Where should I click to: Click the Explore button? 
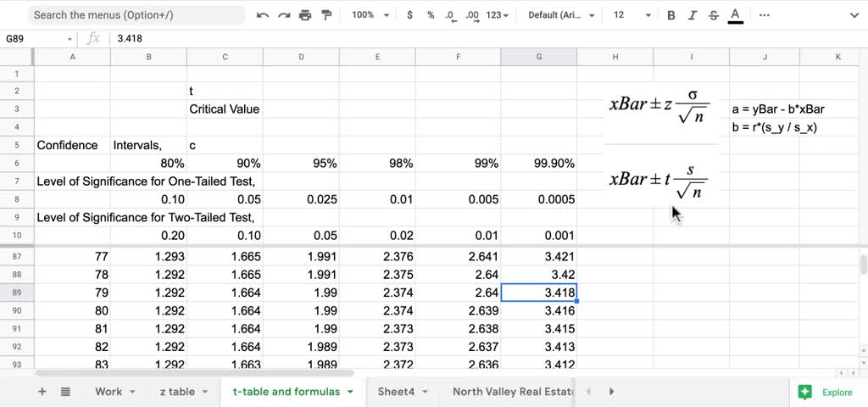coord(828,392)
